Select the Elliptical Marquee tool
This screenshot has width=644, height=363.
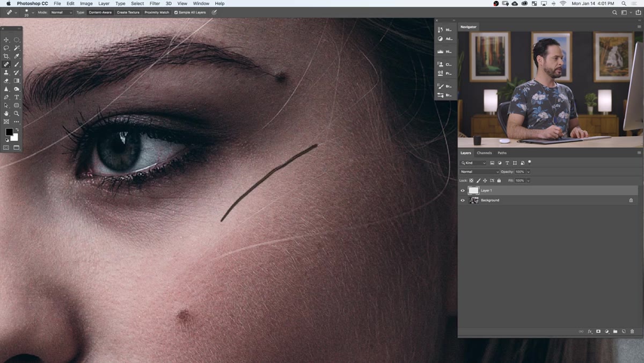[17, 40]
